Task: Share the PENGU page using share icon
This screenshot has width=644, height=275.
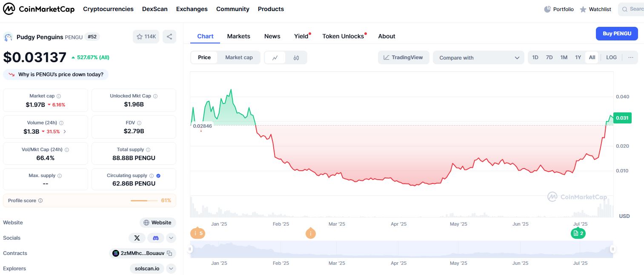Action: point(169,37)
